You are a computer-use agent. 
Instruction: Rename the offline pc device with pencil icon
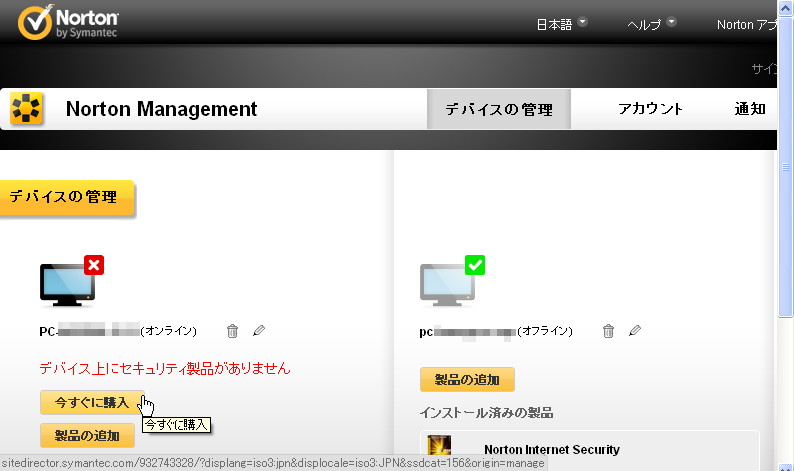pyautogui.click(x=635, y=330)
